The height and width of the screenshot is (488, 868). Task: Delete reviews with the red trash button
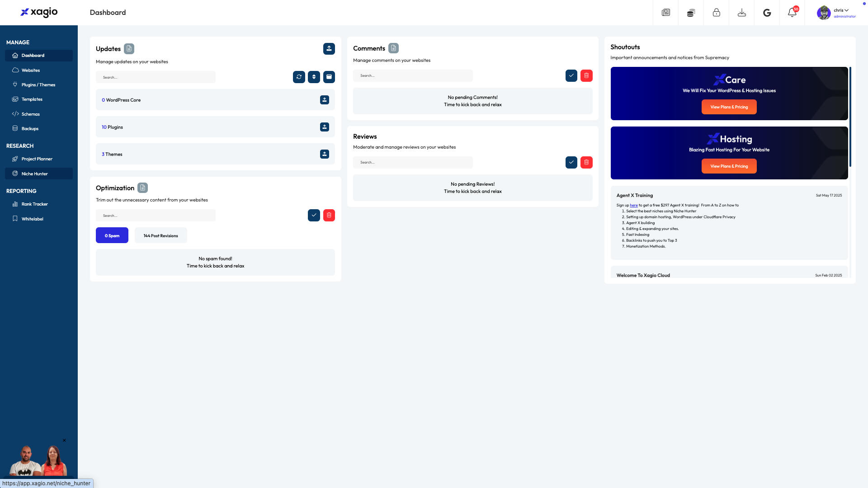click(x=586, y=162)
